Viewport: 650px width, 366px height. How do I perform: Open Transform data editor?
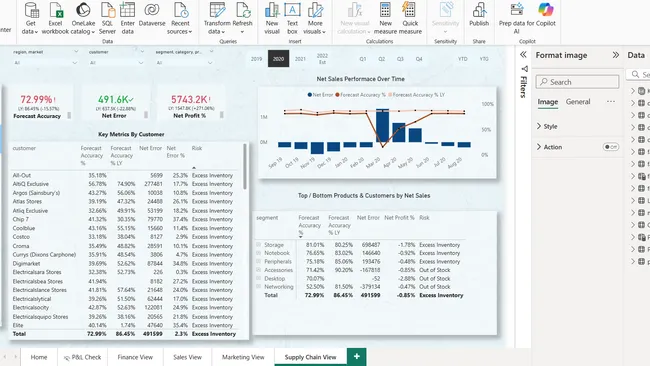(217, 19)
